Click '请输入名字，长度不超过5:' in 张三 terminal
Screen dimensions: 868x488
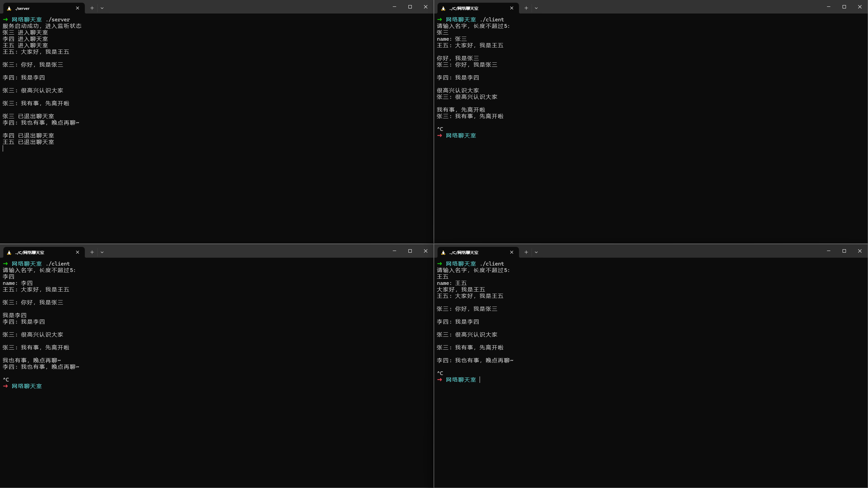474,26
